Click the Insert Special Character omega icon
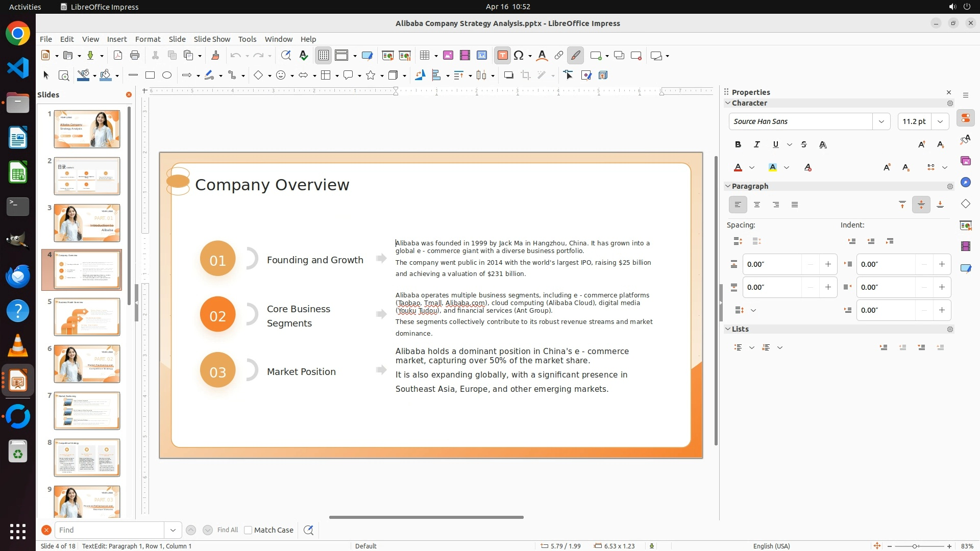The width and height of the screenshot is (980, 551). [x=519, y=56]
